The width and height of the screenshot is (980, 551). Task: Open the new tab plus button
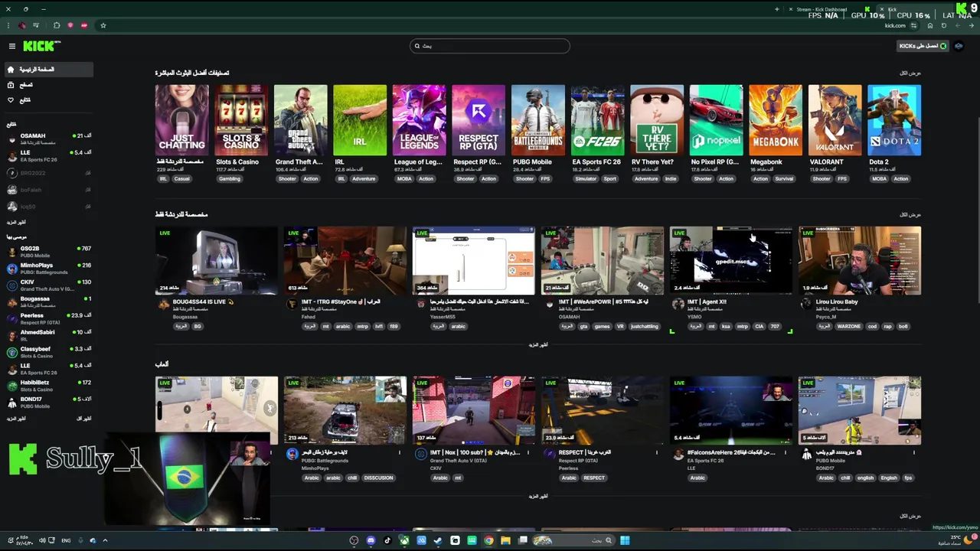pos(776,9)
